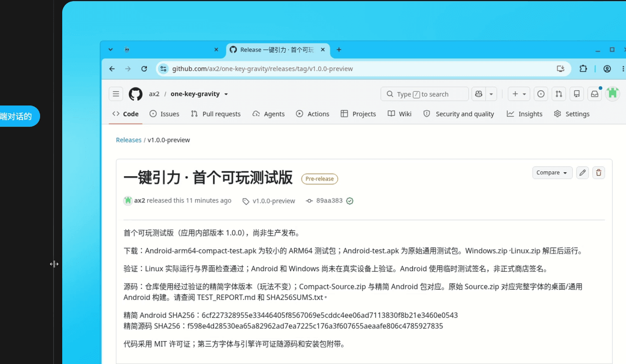Open pull requests icon in header
The height and width of the screenshot is (364, 626).
559,94
